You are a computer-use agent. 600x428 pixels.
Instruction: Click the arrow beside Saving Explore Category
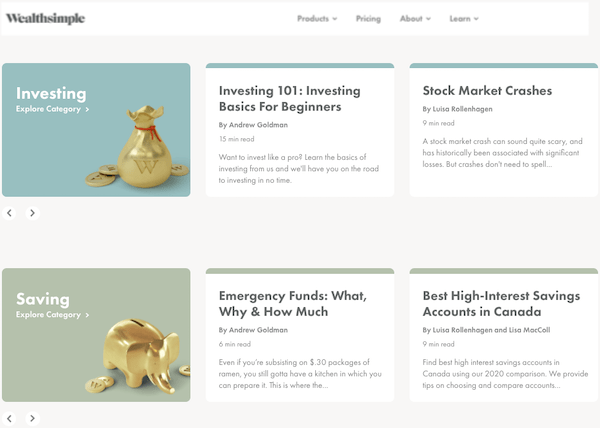coord(87,315)
